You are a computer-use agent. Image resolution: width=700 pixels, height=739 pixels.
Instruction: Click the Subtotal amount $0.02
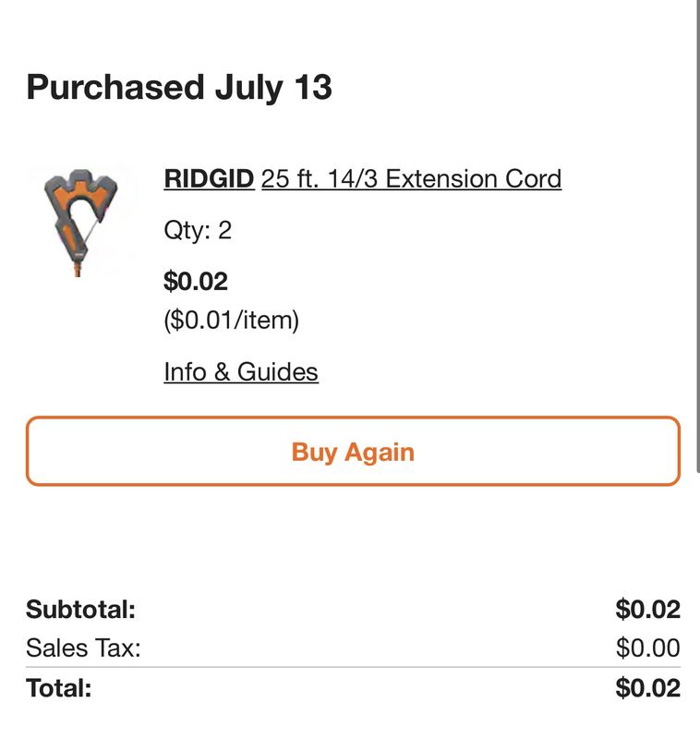[647, 609]
